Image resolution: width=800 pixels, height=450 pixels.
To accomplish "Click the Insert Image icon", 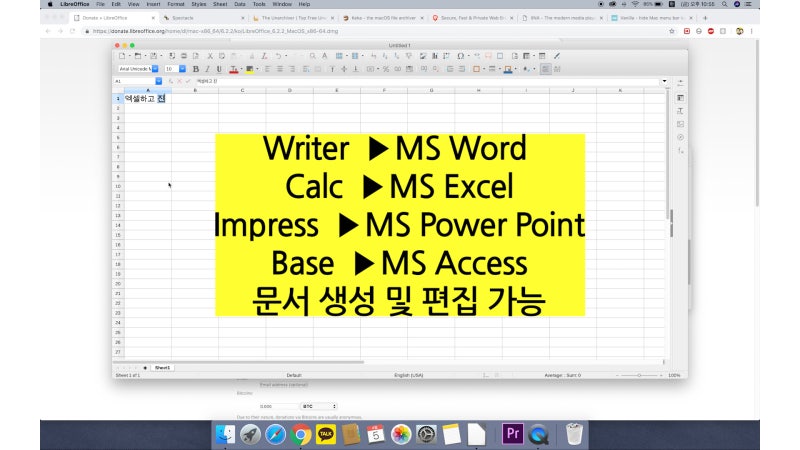I will click(x=423, y=56).
